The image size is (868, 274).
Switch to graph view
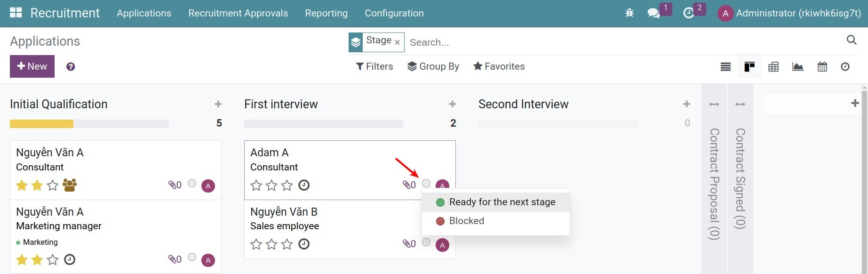point(798,67)
